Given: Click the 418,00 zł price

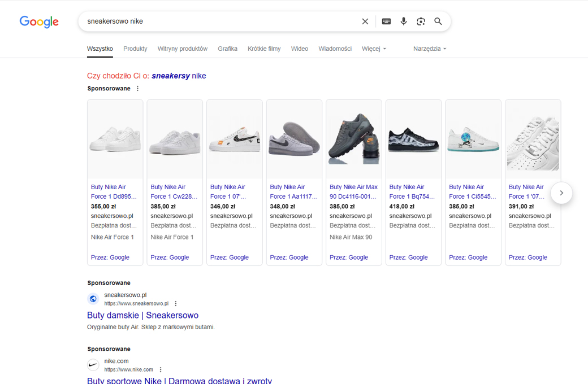Looking at the screenshot, I should 401,207.
